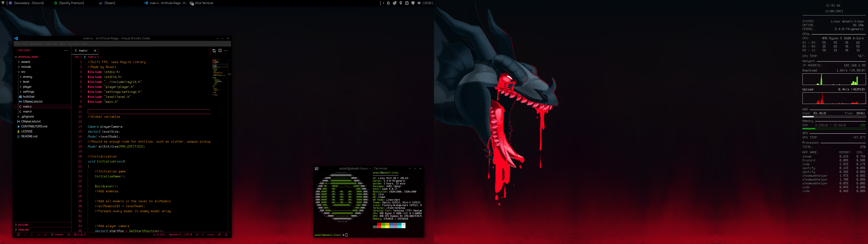Open Explorer view icon in status bar
The height and width of the screenshot is (244, 868).
(19, 235)
